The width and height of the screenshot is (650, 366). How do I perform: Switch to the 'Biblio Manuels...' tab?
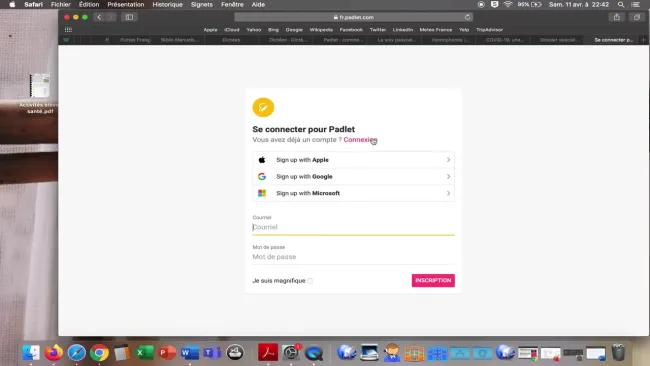(179, 40)
